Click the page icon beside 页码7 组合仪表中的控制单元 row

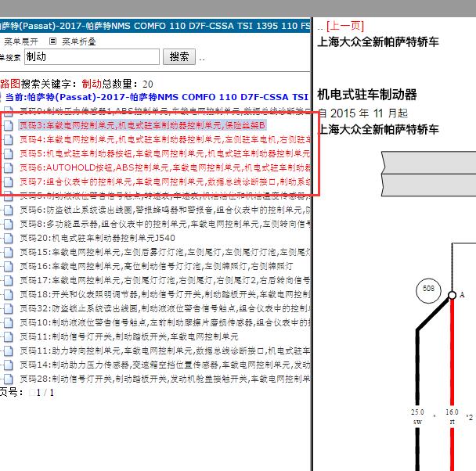pyautogui.click(x=8, y=182)
